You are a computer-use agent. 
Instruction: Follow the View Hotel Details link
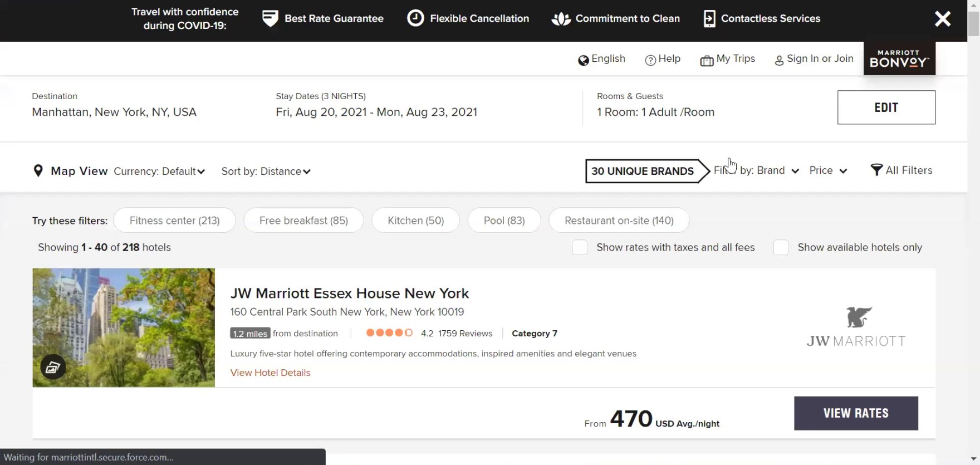pyautogui.click(x=270, y=373)
